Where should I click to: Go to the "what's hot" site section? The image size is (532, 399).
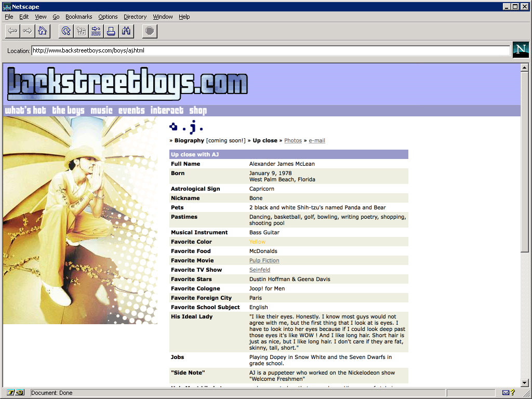pos(25,110)
